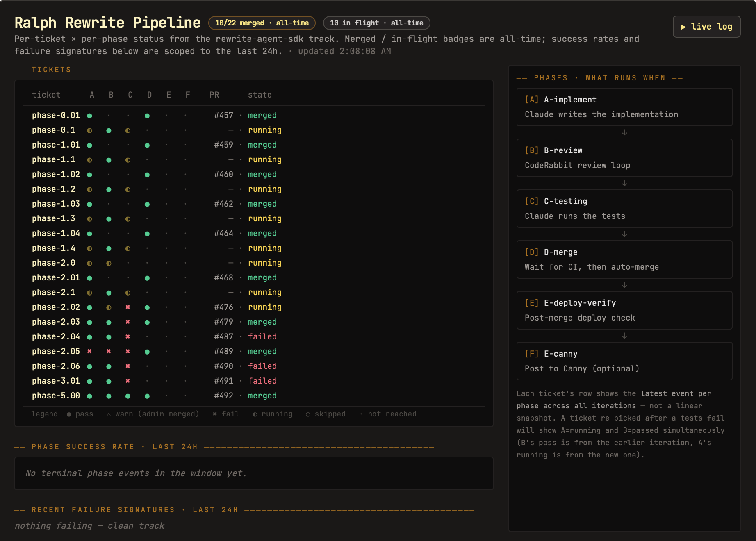Click phase-0.1's A running status icon

tap(89, 130)
